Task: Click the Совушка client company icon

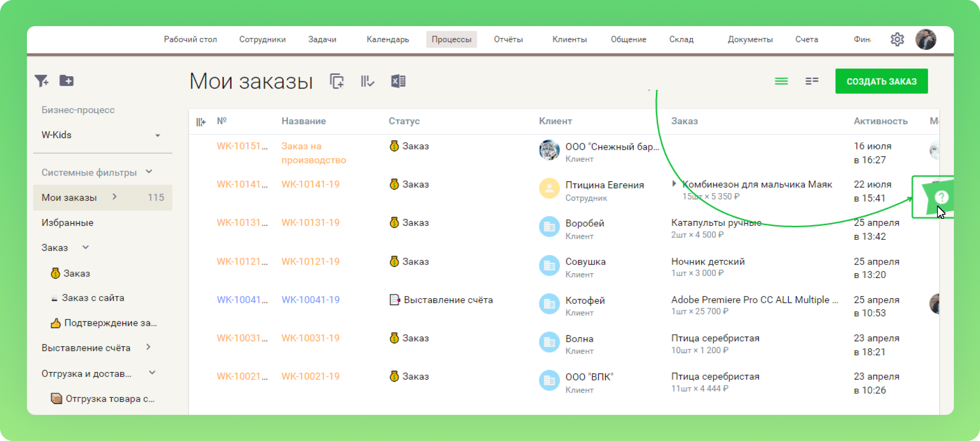Action: point(549,265)
